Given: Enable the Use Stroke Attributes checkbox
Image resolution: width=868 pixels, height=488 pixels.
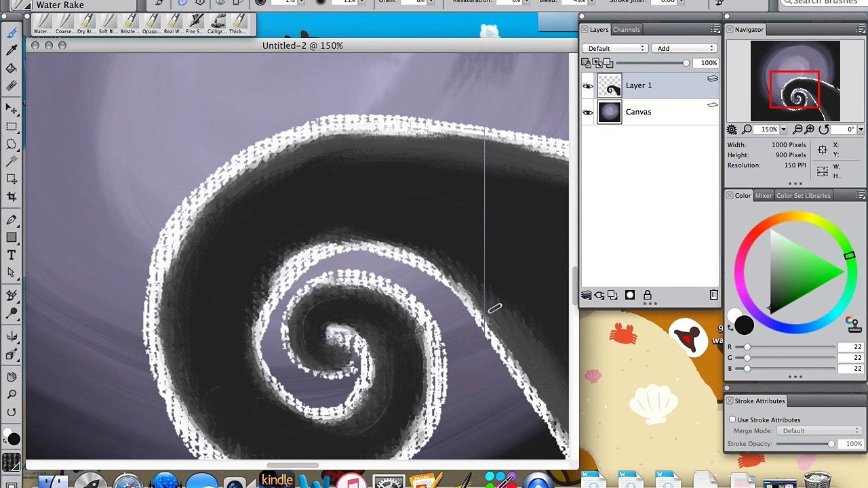Looking at the screenshot, I should pos(732,420).
